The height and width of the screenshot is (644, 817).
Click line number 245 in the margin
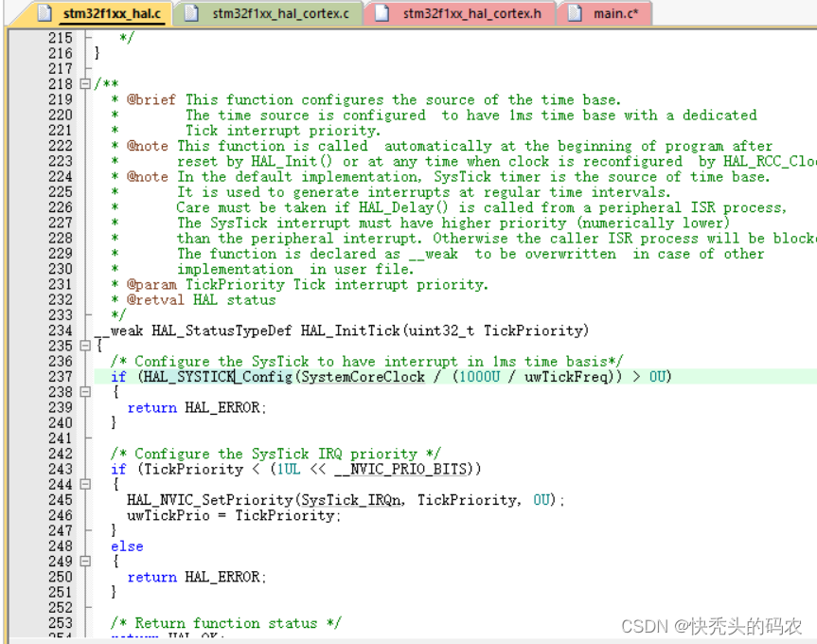(x=60, y=499)
